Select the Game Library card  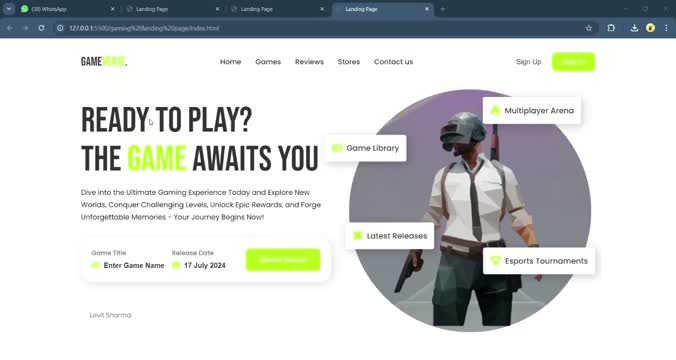coord(366,148)
